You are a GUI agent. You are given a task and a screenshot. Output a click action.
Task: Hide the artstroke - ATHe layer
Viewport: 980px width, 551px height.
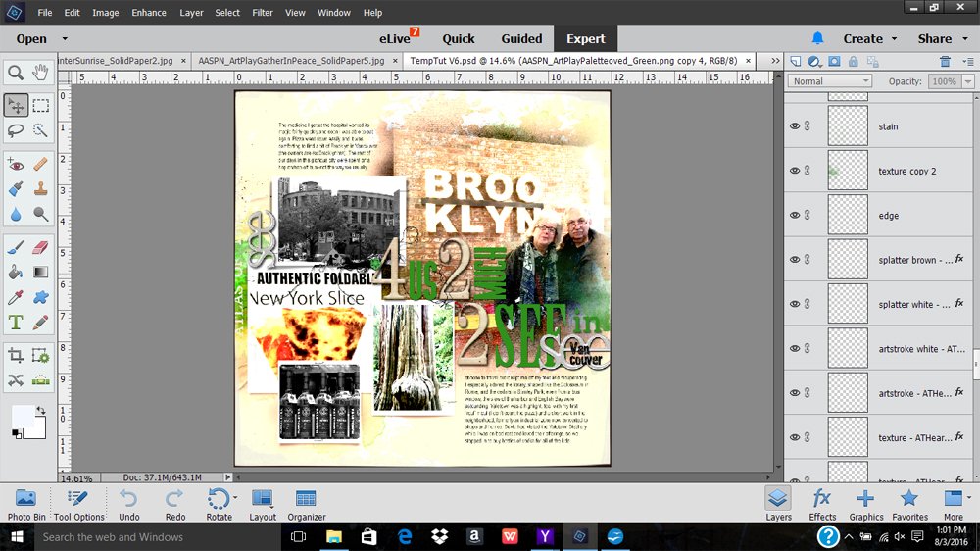tap(795, 393)
